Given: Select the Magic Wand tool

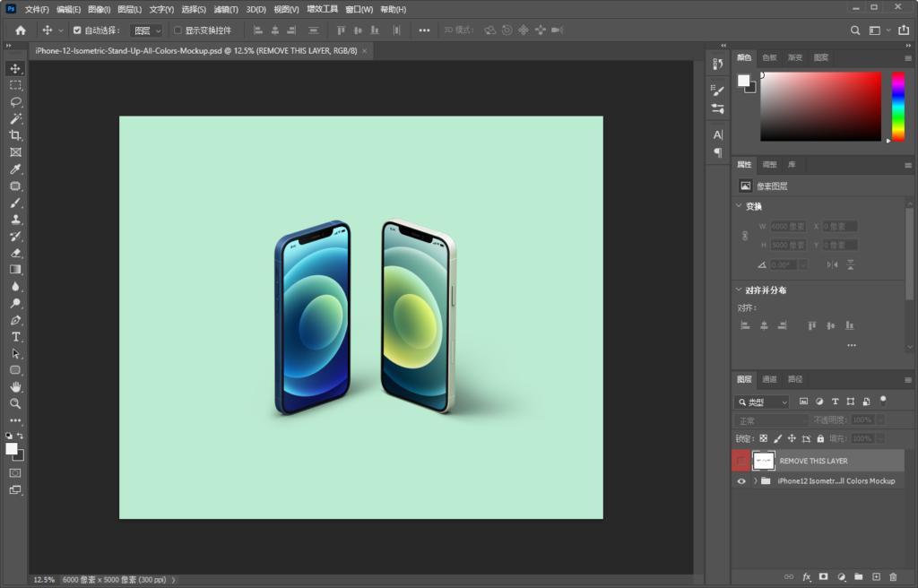Looking at the screenshot, I should pos(15,119).
